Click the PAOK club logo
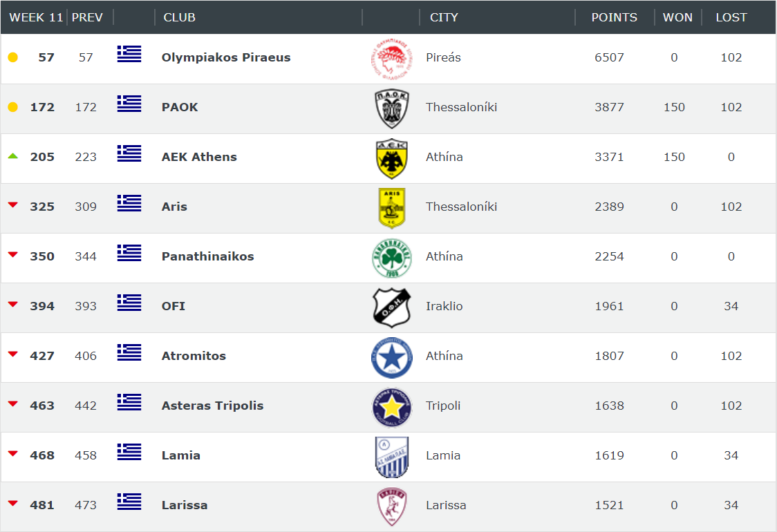 pos(391,108)
